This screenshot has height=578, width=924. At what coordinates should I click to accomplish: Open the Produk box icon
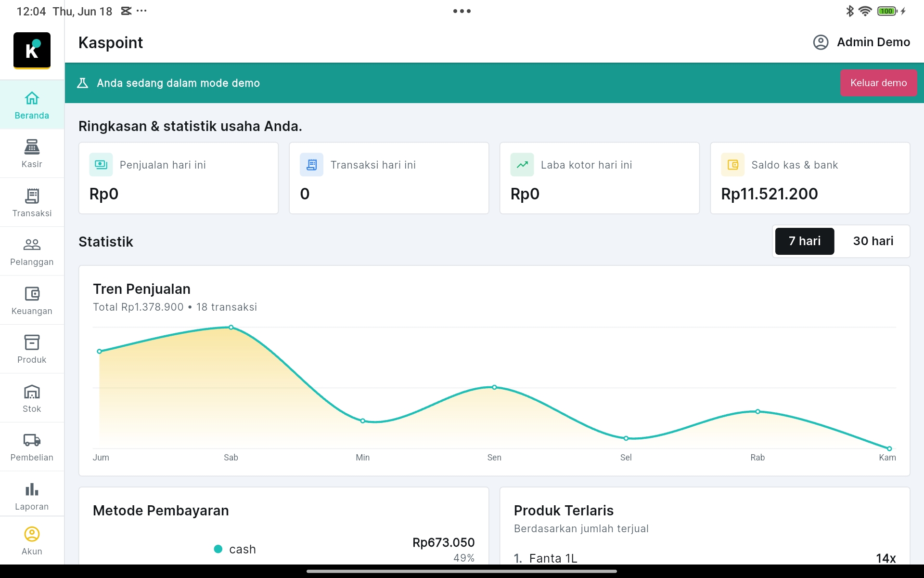pyautogui.click(x=32, y=342)
